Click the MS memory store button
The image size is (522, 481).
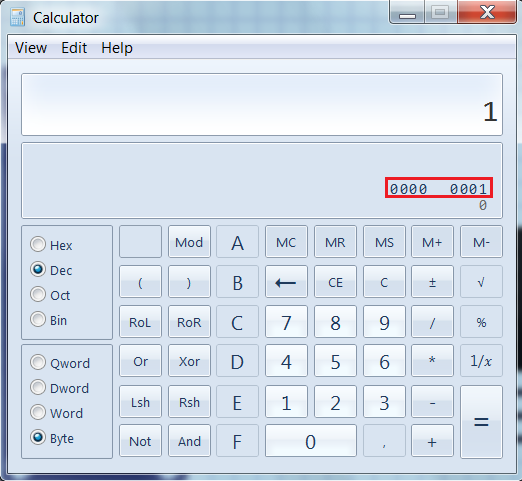pos(384,242)
